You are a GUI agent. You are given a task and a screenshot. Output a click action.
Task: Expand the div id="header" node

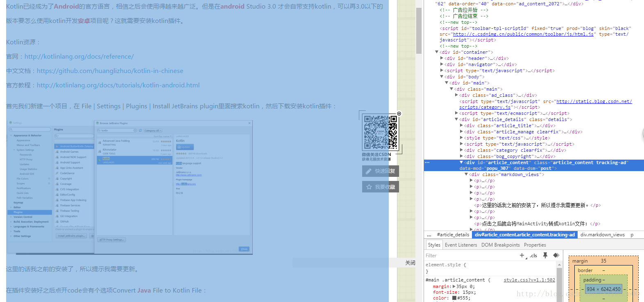coord(442,58)
